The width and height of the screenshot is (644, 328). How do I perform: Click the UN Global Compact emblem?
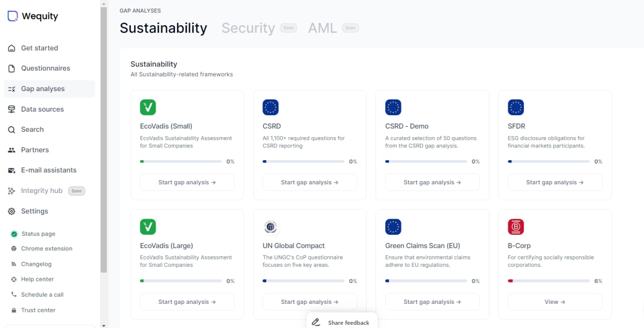pyautogui.click(x=270, y=227)
